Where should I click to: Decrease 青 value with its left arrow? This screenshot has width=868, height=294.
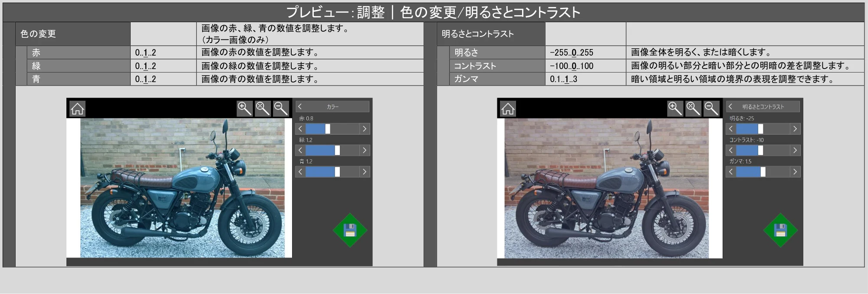(x=300, y=172)
